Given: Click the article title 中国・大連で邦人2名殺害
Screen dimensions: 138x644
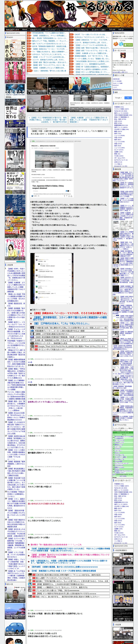Looking at the screenshot, I should pyautogui.click(x=69, y=132).
